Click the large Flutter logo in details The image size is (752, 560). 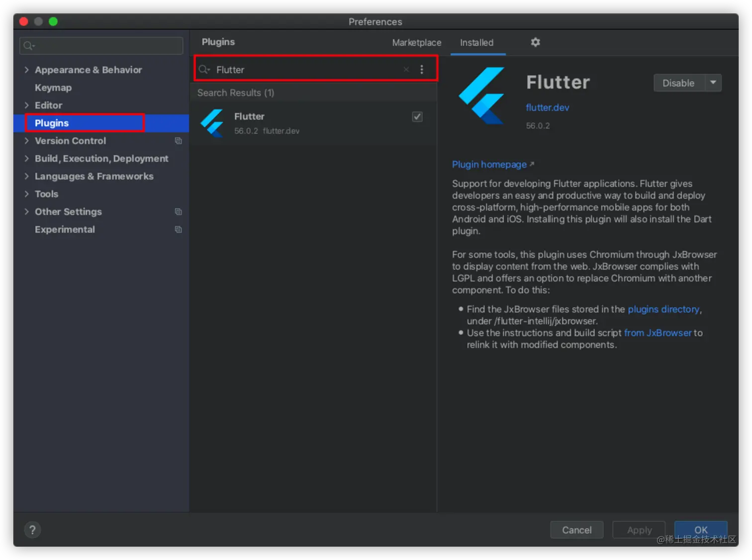tap(482, 95)
